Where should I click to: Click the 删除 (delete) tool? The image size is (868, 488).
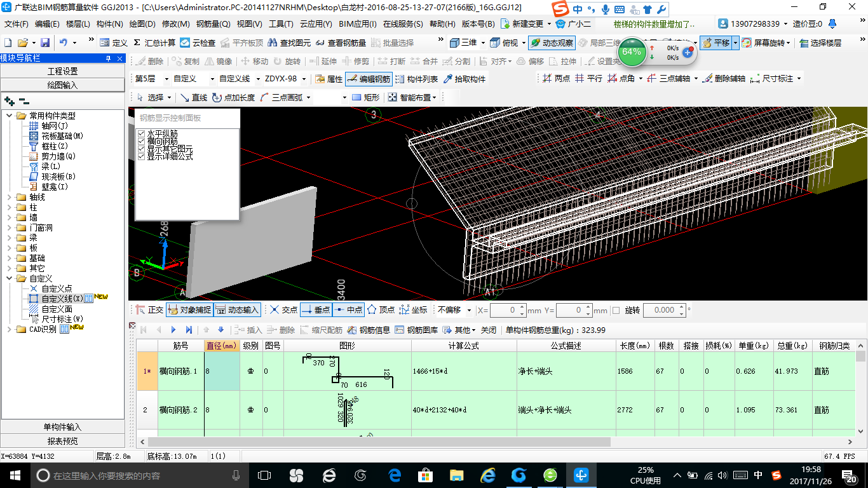(149, 61)
